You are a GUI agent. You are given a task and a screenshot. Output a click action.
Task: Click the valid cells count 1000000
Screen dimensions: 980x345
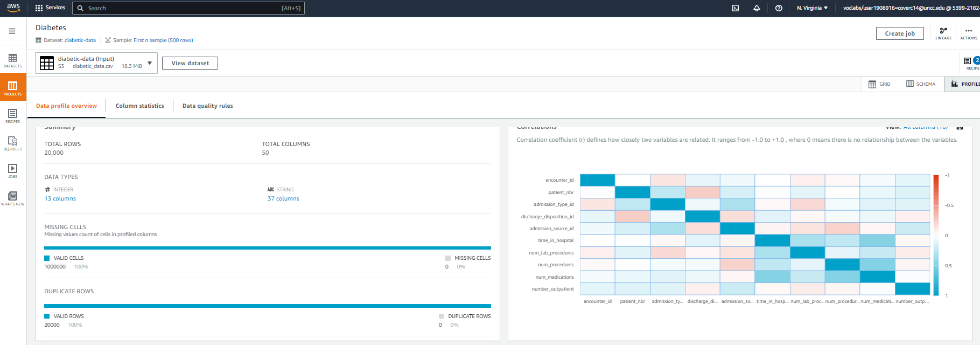pyautogui.click(x=55, y=267)
